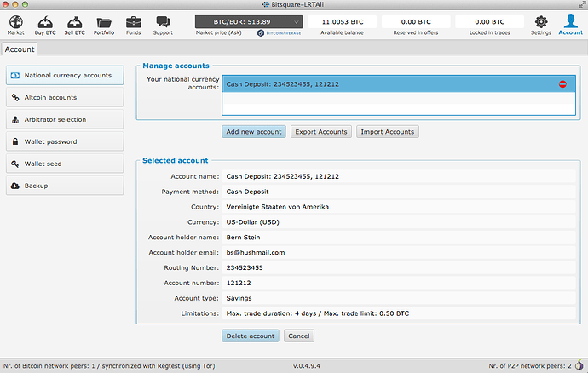Click the Backup cloud icon
588x373 pixels.
[15, 186]
